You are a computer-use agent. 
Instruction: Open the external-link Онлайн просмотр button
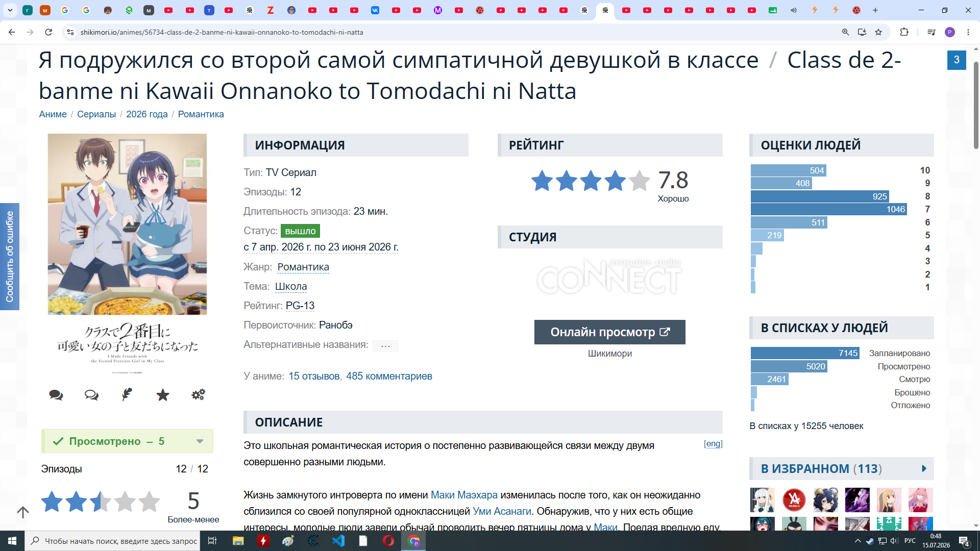pyautogui.click(x=610, y=332)
